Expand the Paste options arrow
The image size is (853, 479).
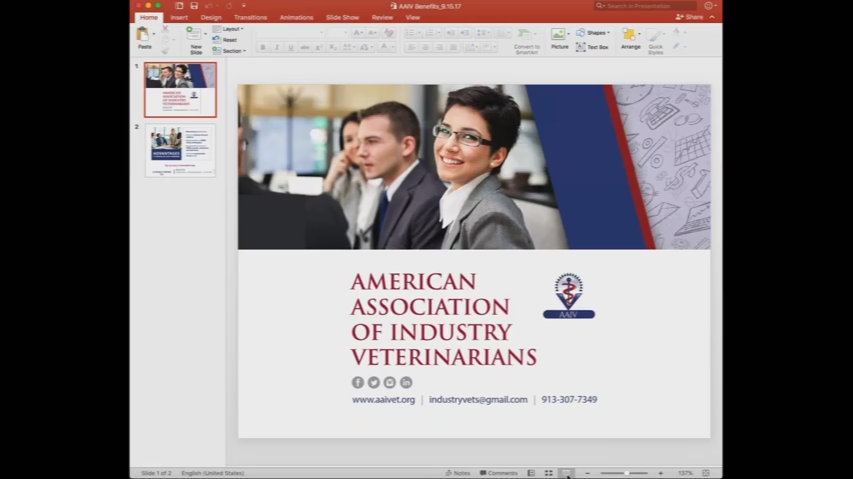click(154, 34)
